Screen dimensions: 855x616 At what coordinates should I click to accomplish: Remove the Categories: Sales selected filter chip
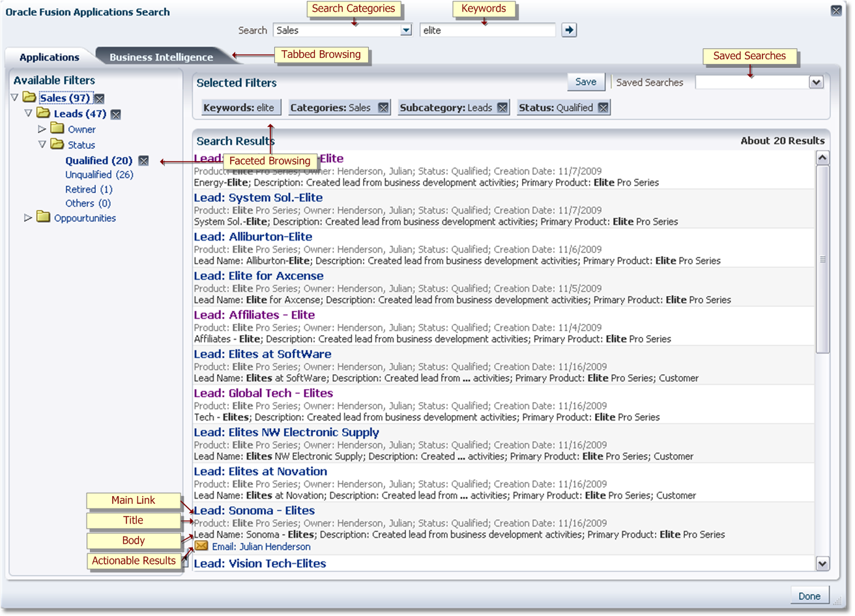(383, 108)
